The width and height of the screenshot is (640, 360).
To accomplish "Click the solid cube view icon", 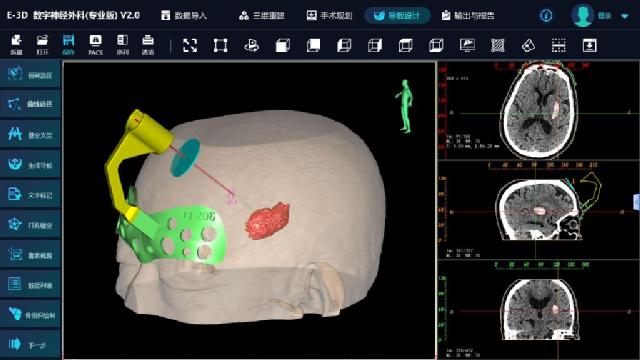I will [x=282, y=45].
